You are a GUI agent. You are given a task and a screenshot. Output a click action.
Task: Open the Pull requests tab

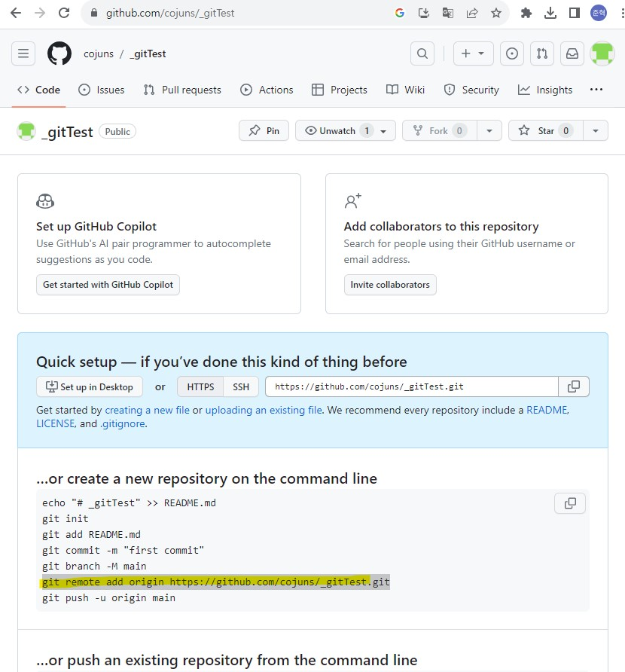click(x=182, y=90)
